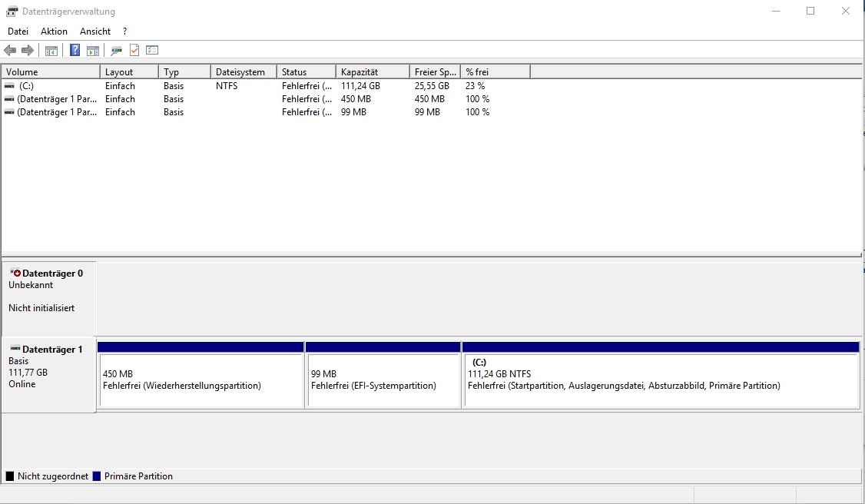Click the rescan disks toolbar icon
Image resolution: width=865 pixels, height=504 pixels.
(116, 51)
